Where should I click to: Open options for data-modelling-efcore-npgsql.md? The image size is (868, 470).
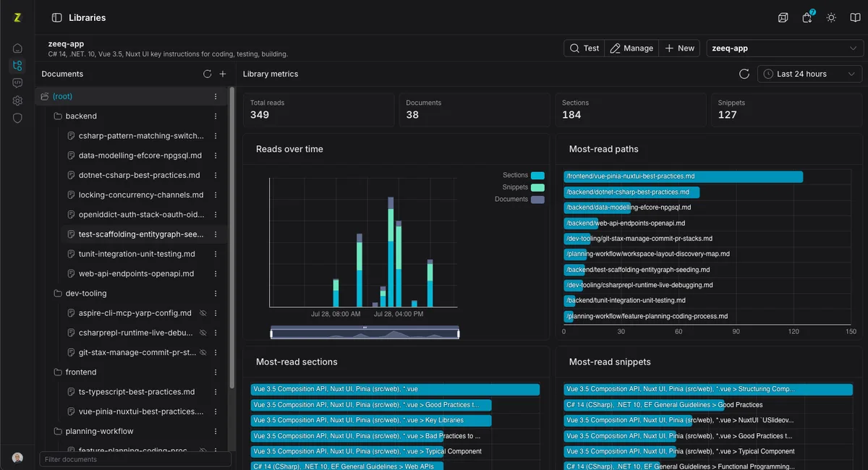coord(216,155)
